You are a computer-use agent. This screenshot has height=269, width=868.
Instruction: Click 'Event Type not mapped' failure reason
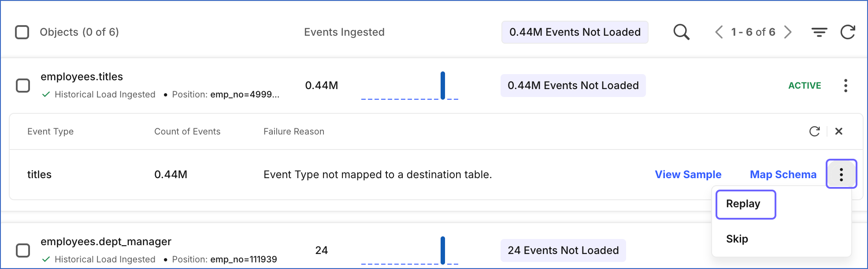pos(378,175)
